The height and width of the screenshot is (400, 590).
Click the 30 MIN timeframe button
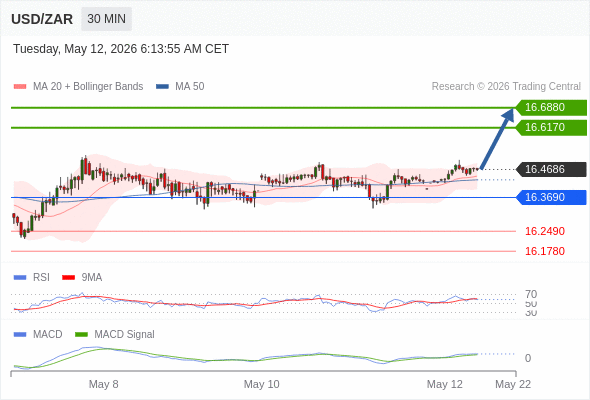pos(106,19)
